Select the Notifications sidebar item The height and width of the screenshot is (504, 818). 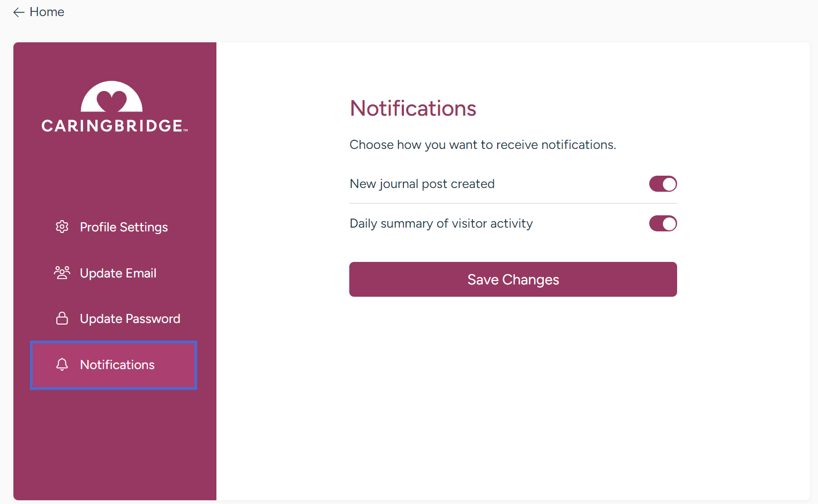(x=117, y=365)
